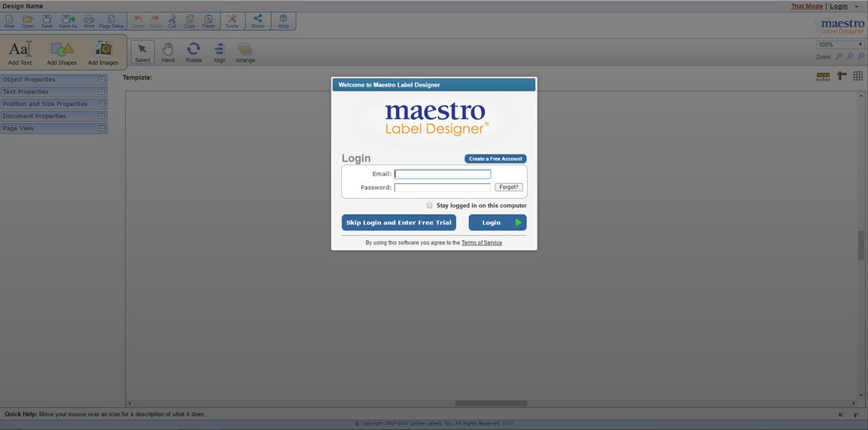The width and height of the screenshot is (868, 430).
Task: Click the horizontal scrollbar thumb
Action: click(491, 404)
